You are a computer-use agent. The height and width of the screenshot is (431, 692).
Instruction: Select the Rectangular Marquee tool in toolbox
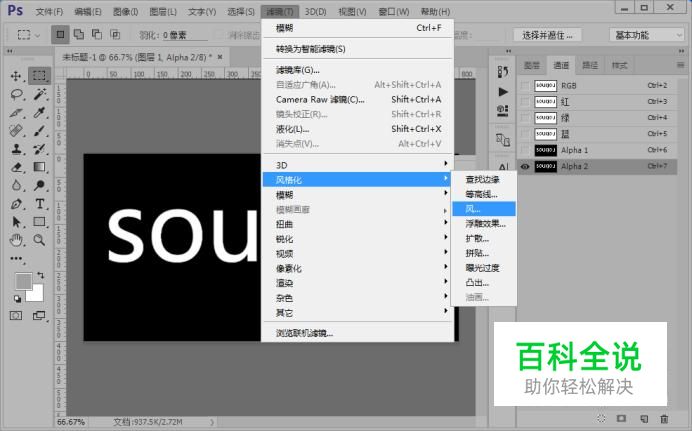pos(39,75)
